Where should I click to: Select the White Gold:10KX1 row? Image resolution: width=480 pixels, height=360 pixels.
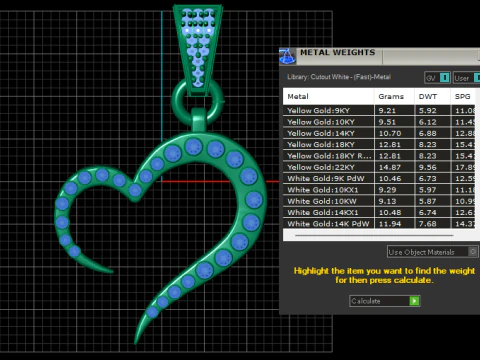click(379, 190)
